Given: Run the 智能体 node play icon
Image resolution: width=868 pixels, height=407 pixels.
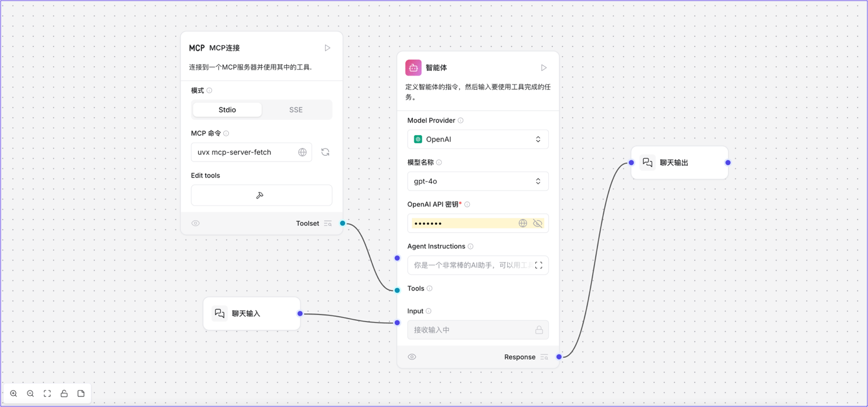Looking at the screenshot, I should (544, 68).
